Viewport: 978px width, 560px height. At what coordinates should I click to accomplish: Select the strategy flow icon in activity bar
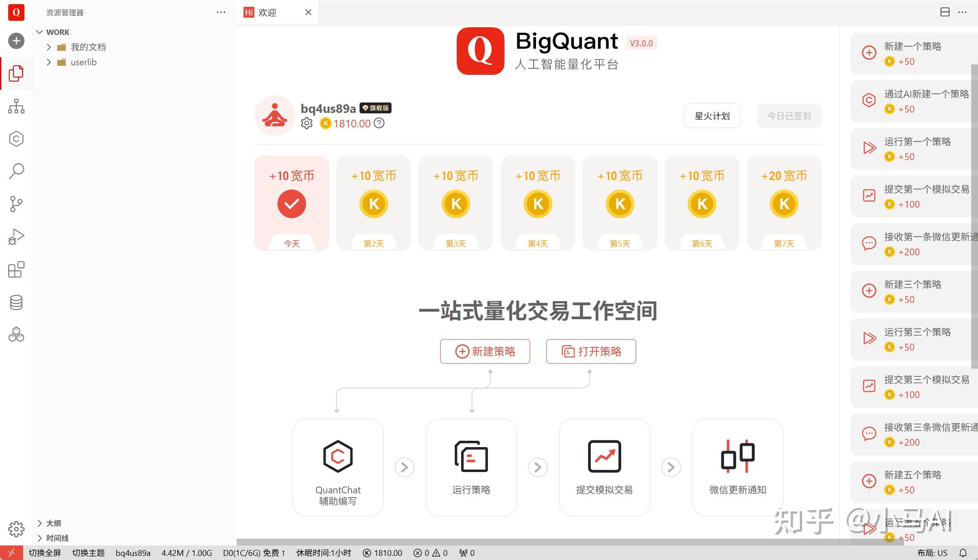16,107
